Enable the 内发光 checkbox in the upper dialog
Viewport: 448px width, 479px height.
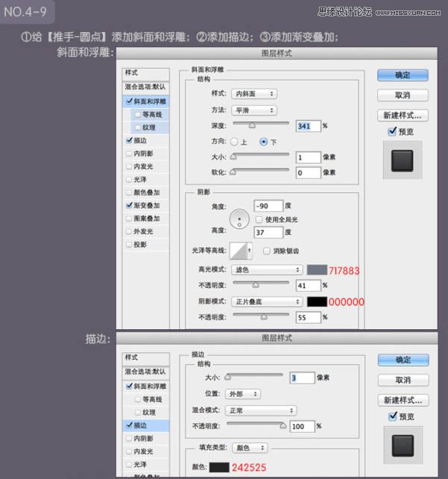(129, 166)
